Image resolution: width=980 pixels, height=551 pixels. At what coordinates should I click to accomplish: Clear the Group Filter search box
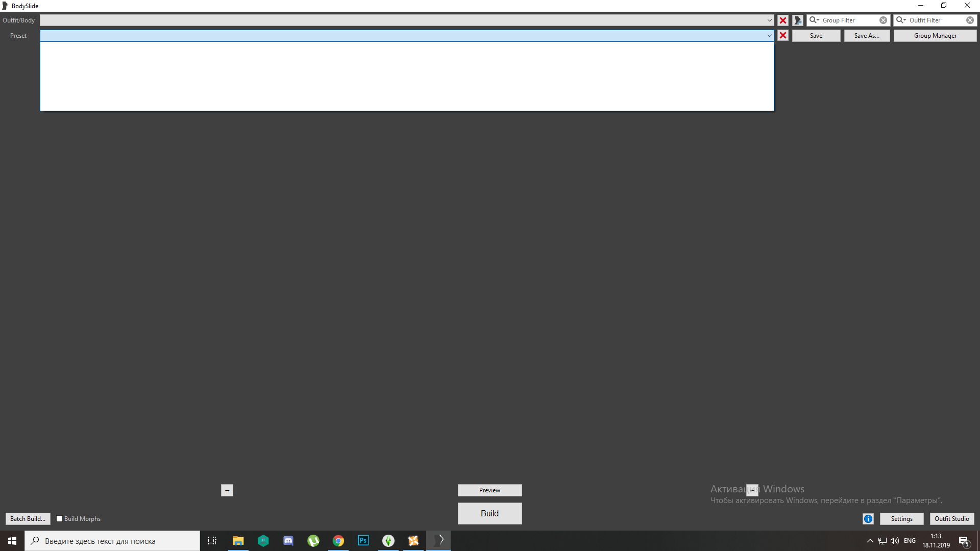pos(883,20)
